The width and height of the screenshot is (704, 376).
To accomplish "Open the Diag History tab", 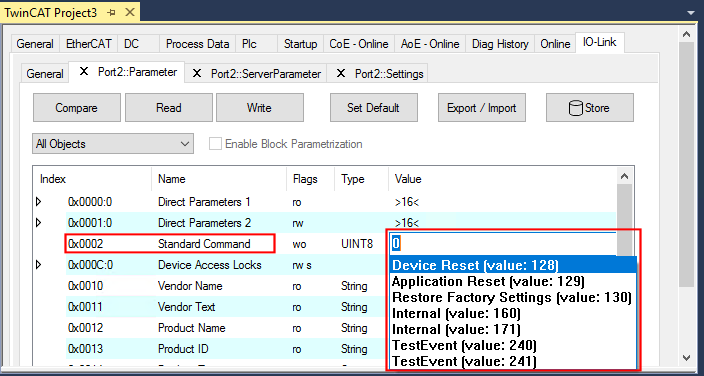I will tap(500, 44).
